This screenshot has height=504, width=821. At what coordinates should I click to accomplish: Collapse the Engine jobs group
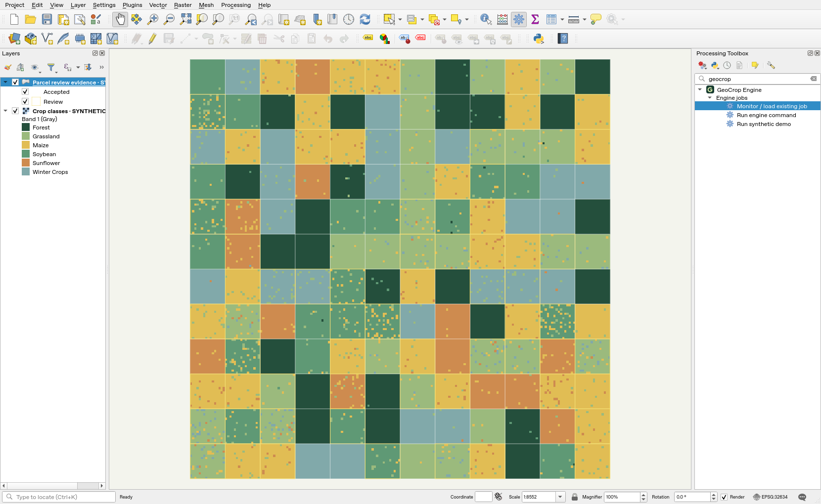(710, 98)
